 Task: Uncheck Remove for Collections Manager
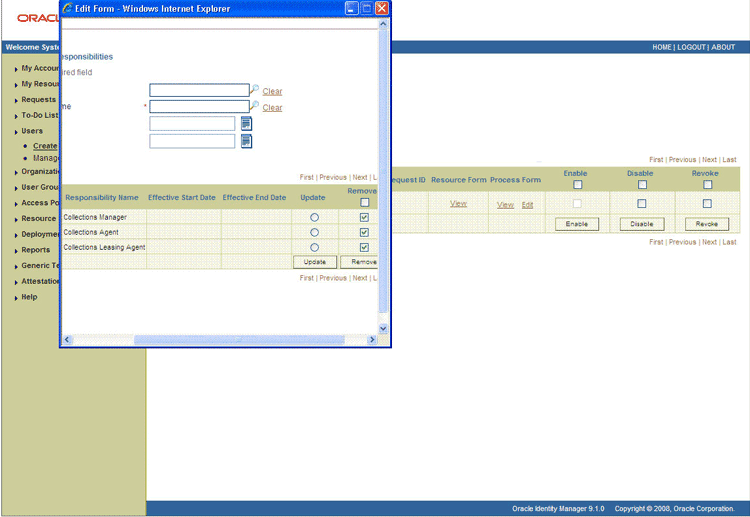[x=364, y=218]
